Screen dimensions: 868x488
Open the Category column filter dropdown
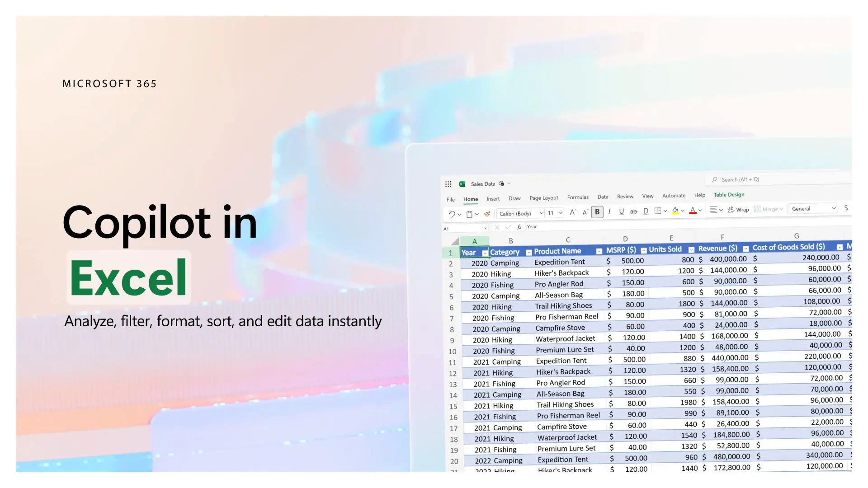point(528,253)
